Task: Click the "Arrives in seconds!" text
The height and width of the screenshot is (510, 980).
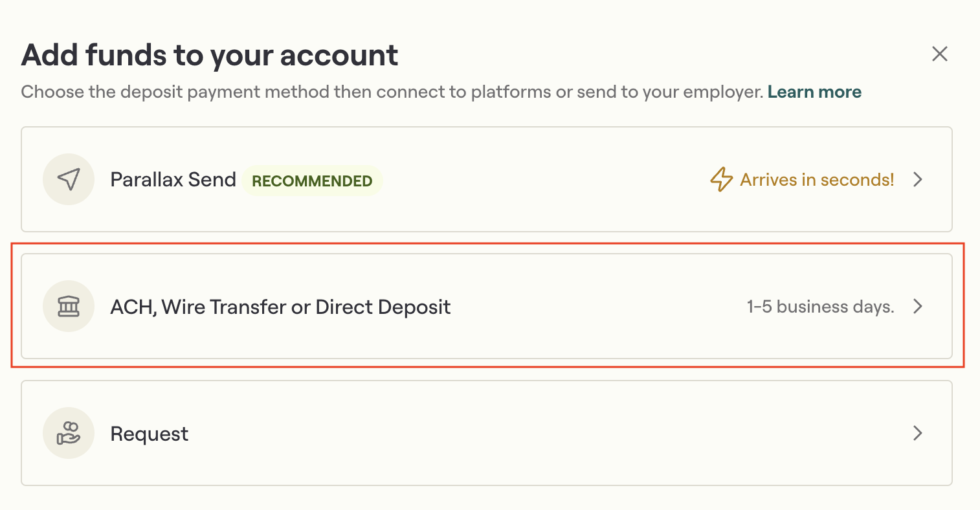Action: [817, 179]
